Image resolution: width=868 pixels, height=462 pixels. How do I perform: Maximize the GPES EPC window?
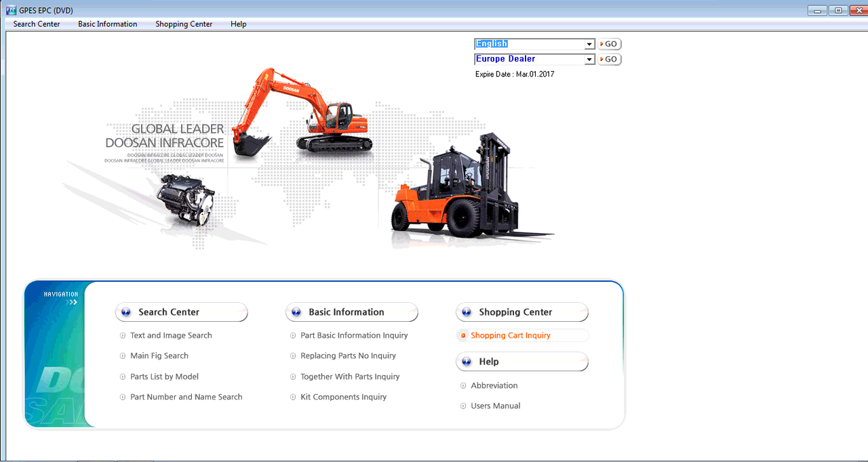[x=838, y=10]
